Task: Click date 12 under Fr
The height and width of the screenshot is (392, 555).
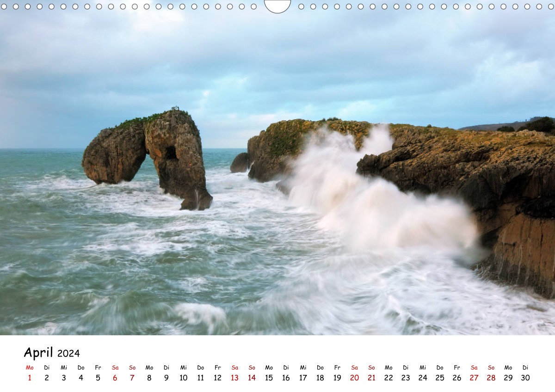Action: (218, 378)
